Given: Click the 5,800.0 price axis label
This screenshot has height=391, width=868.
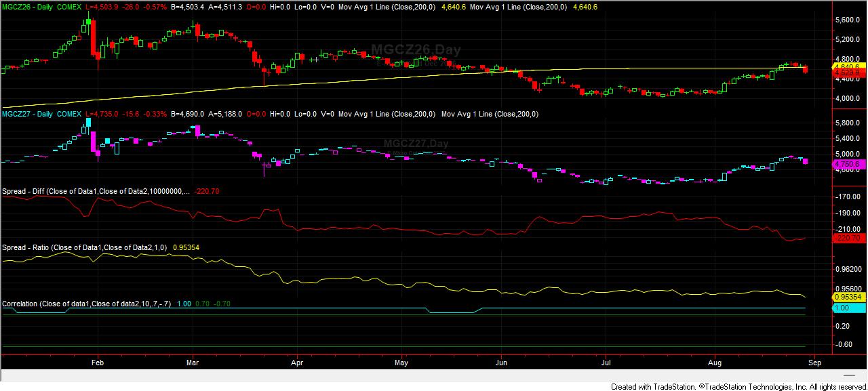Looking at the screenshot, I should 848,123.
